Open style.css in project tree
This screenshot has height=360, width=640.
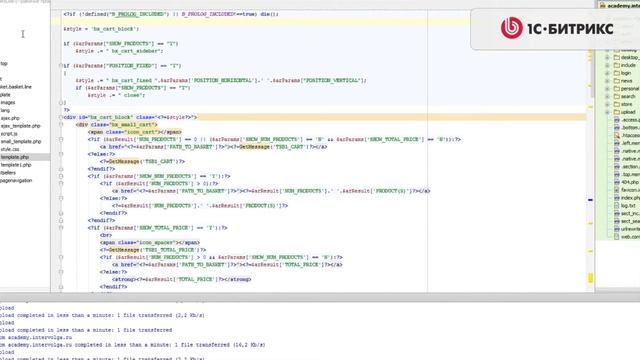(10, 149)
